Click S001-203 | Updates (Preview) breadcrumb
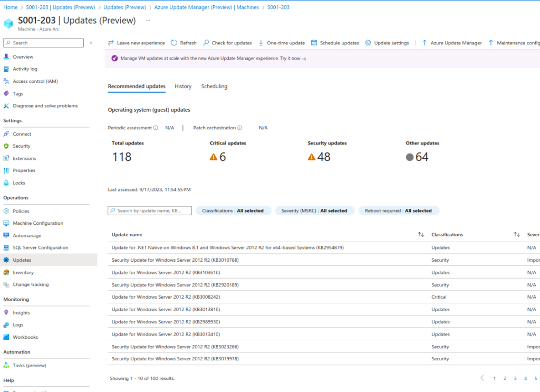Viewport: 540px width, 392px height. click(61, 7)
